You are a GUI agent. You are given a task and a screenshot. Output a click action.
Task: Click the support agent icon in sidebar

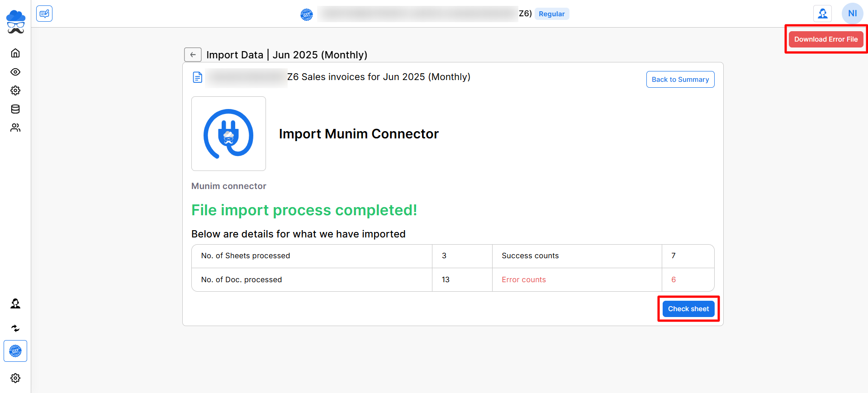click(x=15, y=303)
